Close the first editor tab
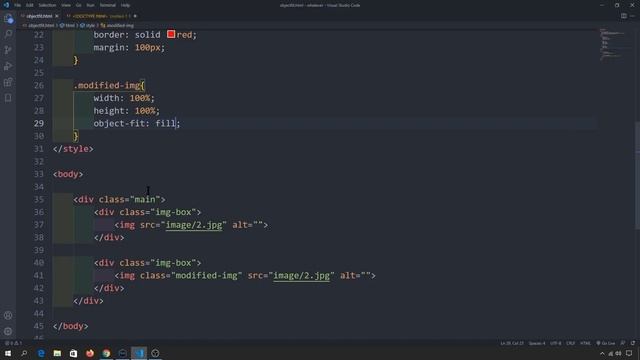This screenshot has width=640, height=360. [x=57, y=16]
